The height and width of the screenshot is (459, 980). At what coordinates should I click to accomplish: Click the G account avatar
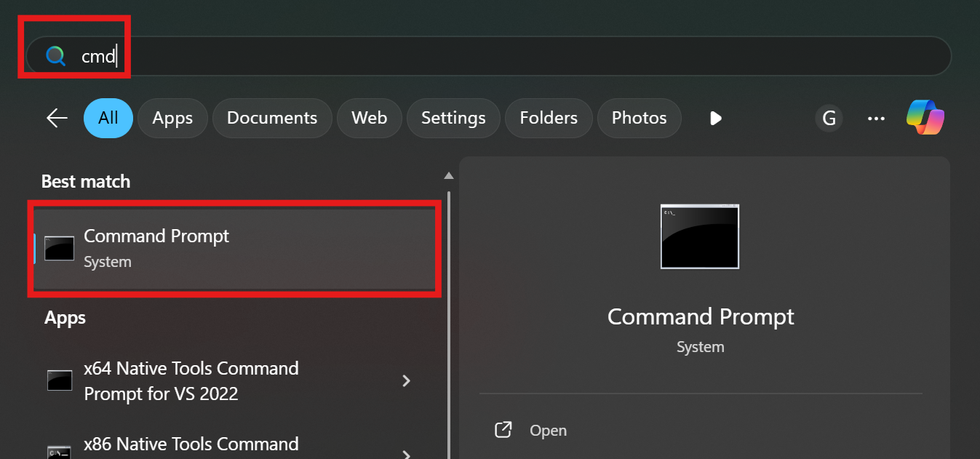pyautogui.click(x=829, y=118)
